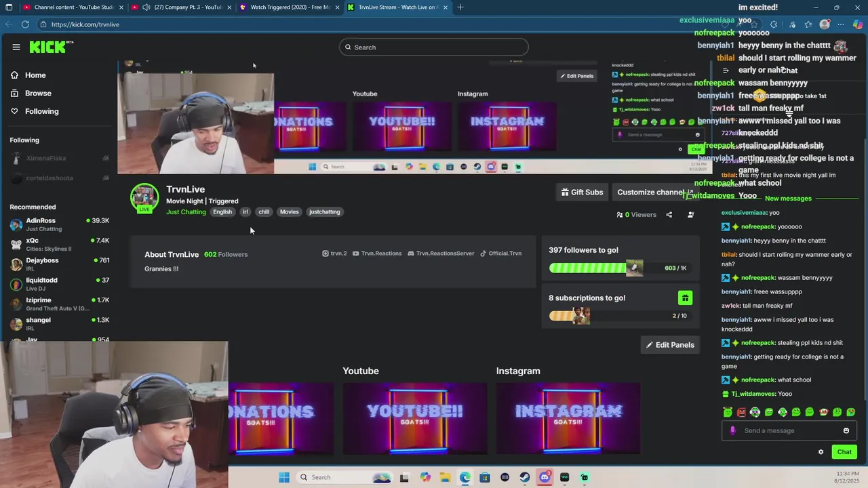Select the irl tag
Screen dimensions: 868x488
[x=245, y=212]
